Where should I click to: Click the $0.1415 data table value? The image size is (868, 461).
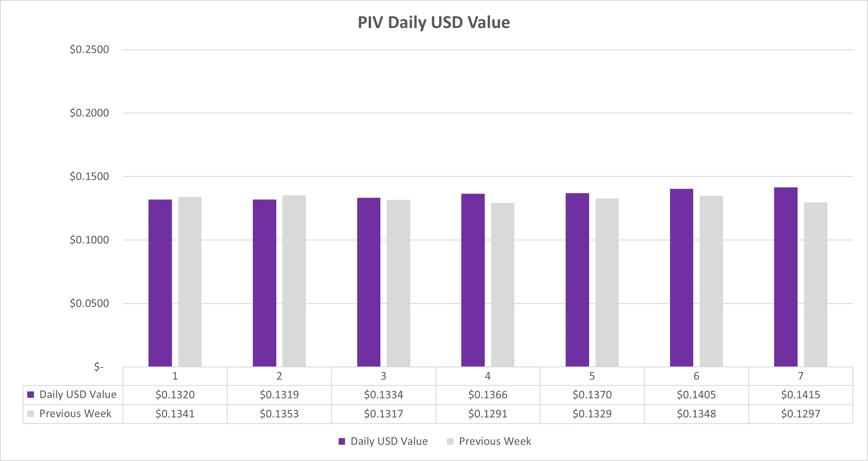click(x=801, y=395)
